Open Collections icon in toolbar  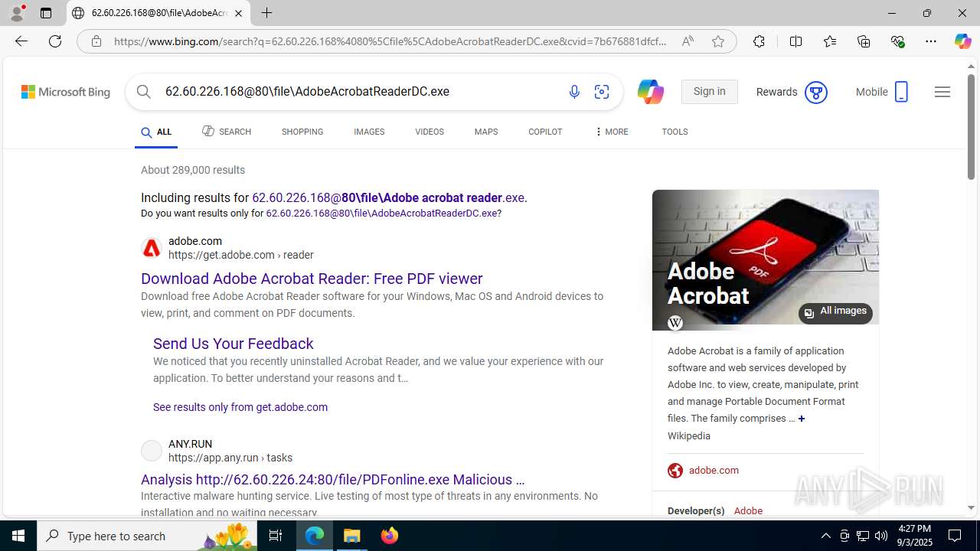864,41
